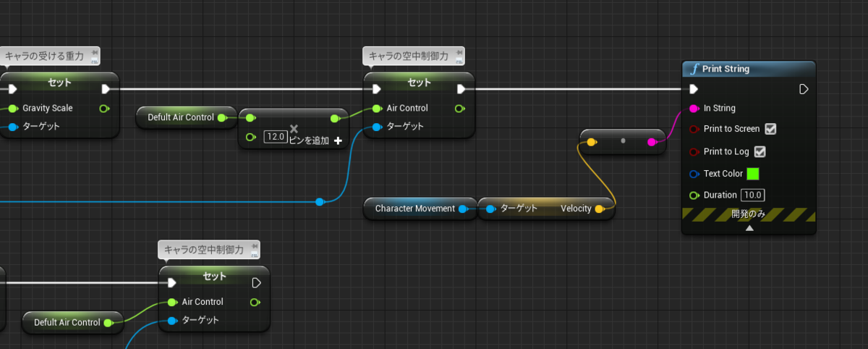The image size is (868, 349).
Task: Open the Text Color green swatch
Action: click(x=753, y=174)
